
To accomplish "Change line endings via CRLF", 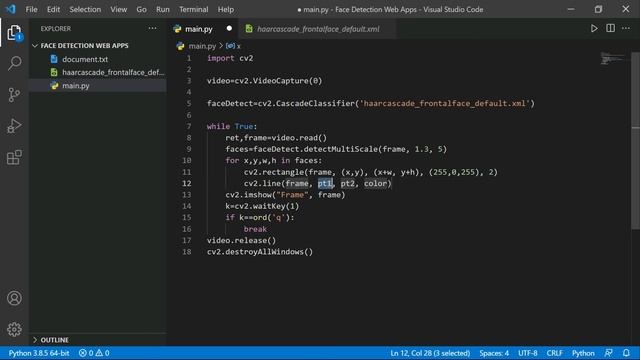I will (554, 353).
